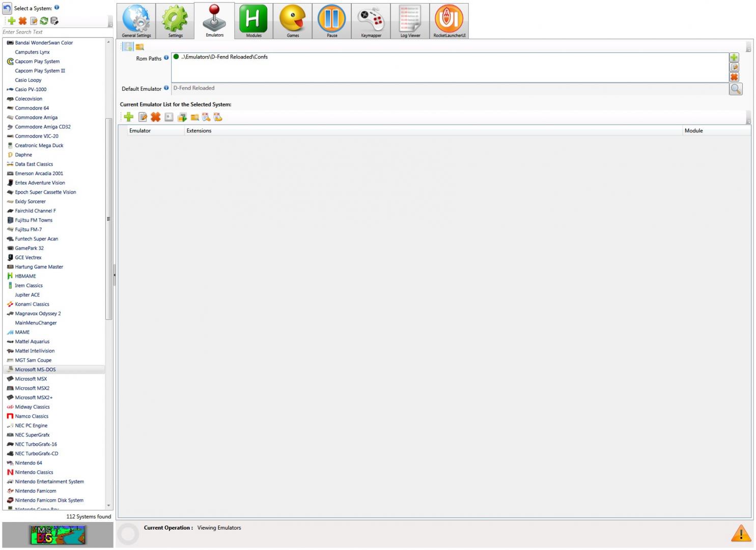Click the Default Emulator D-Fend Reloaded field
Viewport: 756px width, 550px height.
450,88
